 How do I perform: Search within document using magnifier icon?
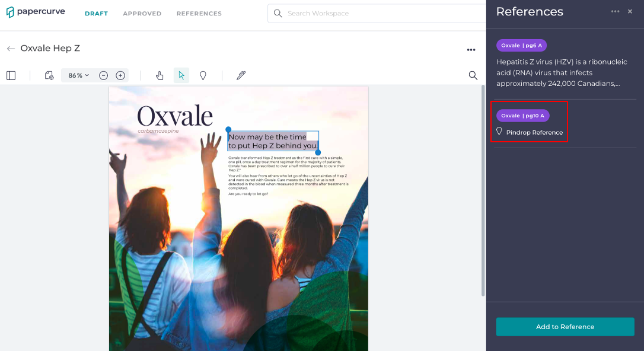(473, 75)
